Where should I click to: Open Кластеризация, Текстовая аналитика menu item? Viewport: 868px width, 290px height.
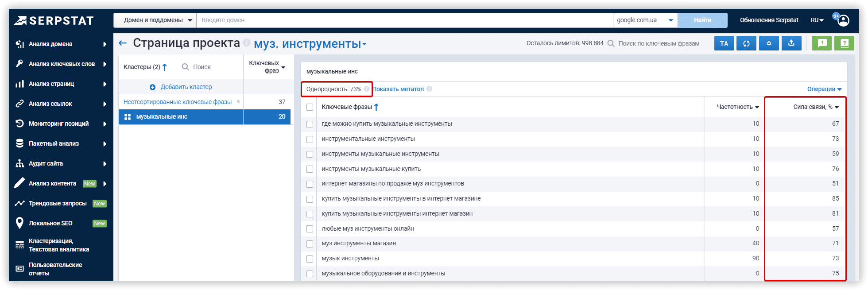coord(59,245)
